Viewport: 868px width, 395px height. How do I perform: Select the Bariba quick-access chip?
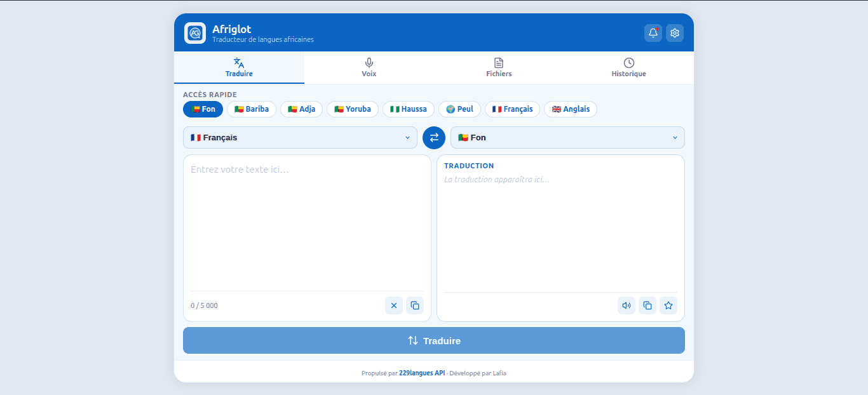tap(252, 109)
